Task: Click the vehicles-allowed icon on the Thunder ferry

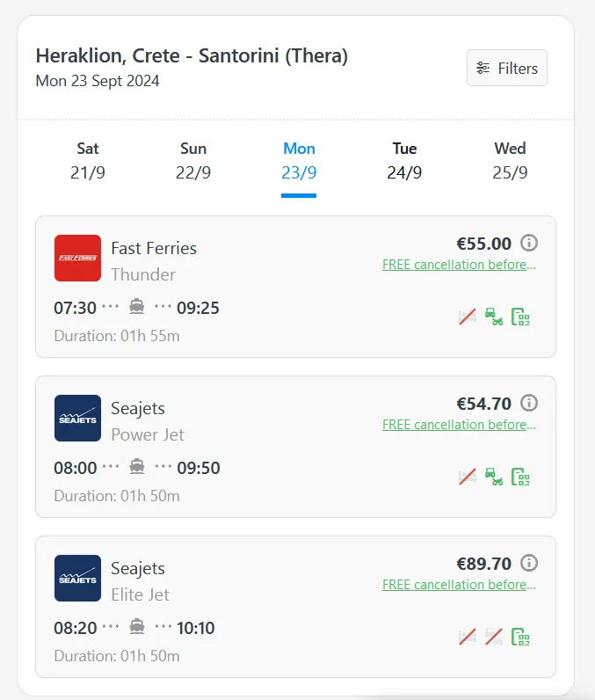Action: click(x=494, y=317)
